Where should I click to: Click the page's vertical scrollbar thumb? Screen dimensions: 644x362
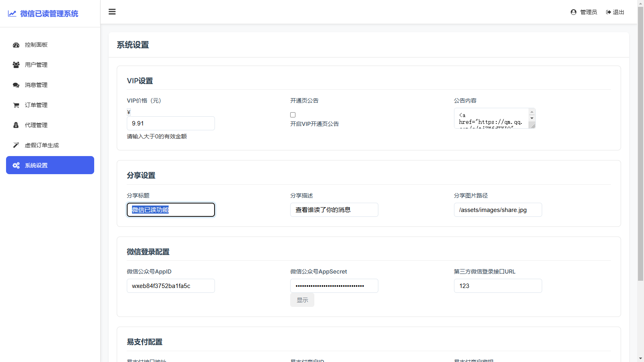pyautogui.click(x=640, y=141)
